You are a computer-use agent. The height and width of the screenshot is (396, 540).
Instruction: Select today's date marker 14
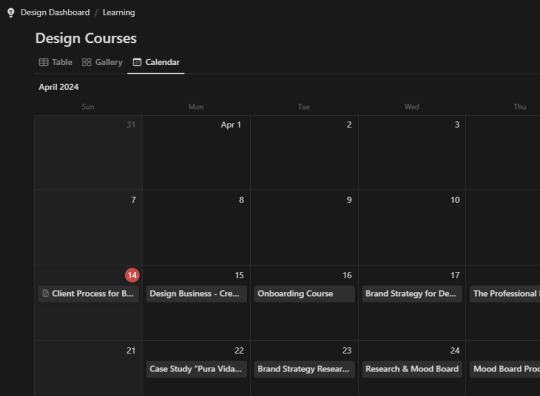(132, 275)
